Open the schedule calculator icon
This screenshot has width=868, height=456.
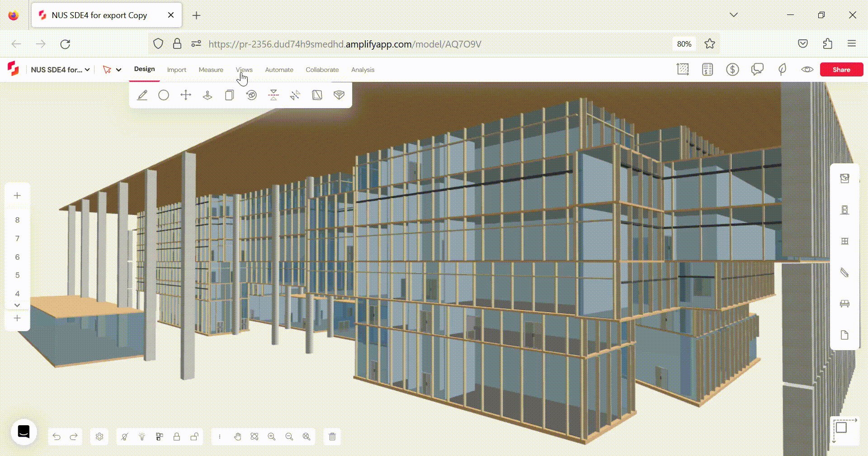click(708, 70)
